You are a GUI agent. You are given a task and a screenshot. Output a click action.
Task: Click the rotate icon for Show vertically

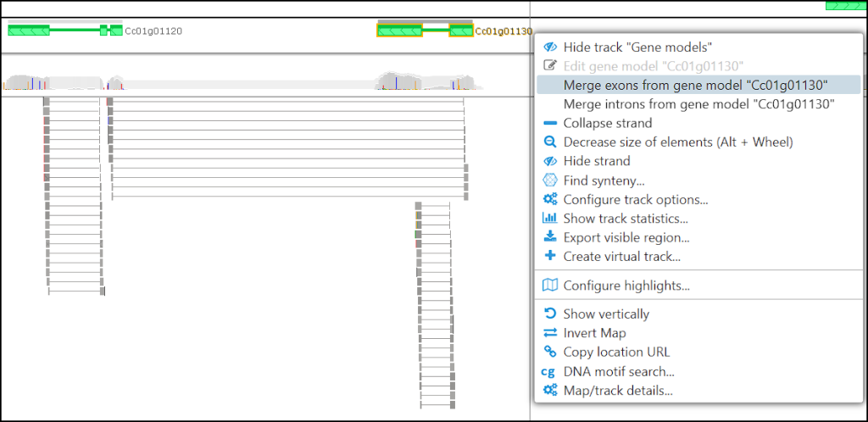click(549, 314)
